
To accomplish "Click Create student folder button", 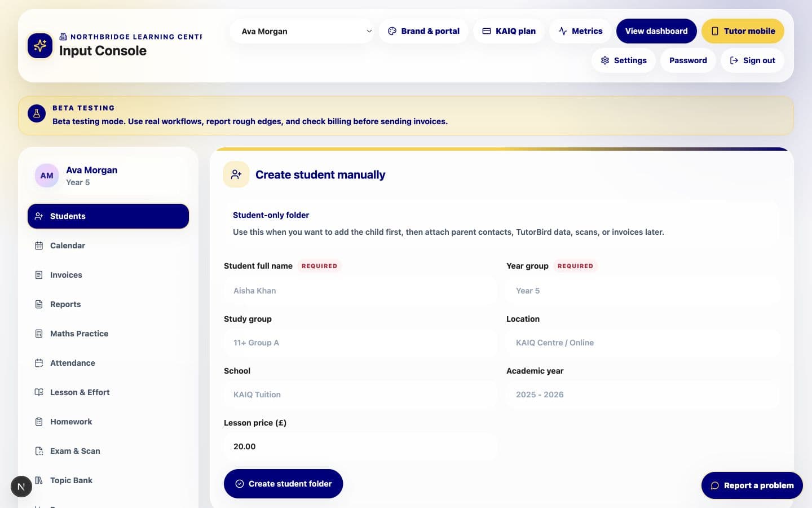I will coord(283,484).
